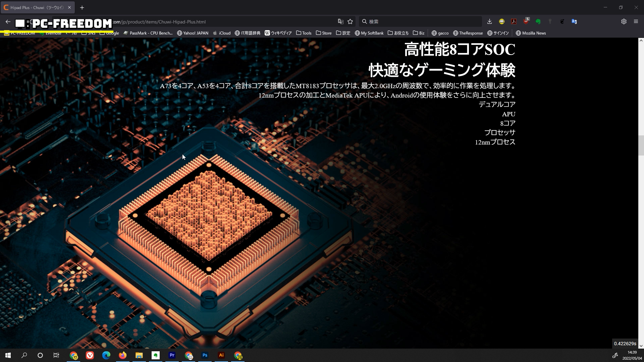Expand the Store bookmark folder
Image resolution: width=644 pixels, height=362 pixels.
tap(324, 33)
